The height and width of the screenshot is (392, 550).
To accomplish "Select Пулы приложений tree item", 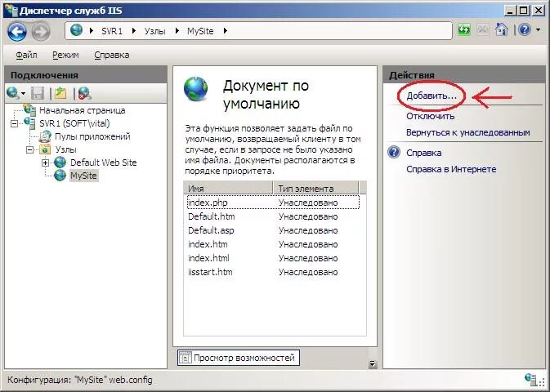I will tap(92, 136).
